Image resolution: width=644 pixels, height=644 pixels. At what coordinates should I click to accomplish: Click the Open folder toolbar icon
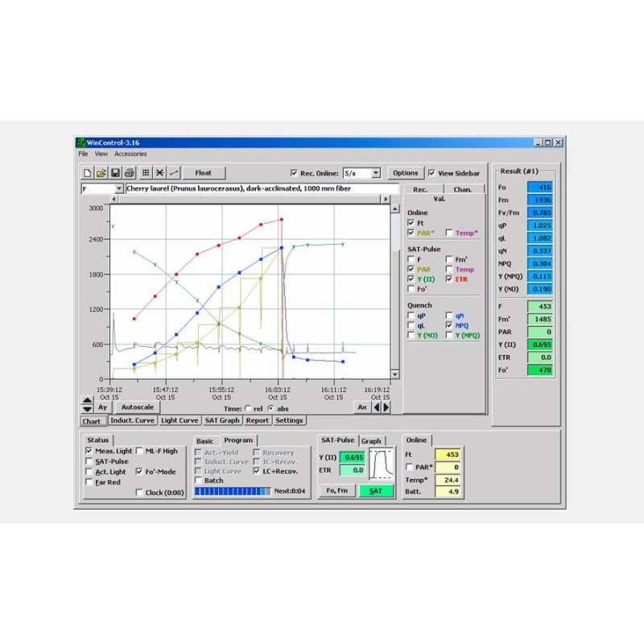coord(101,173)
